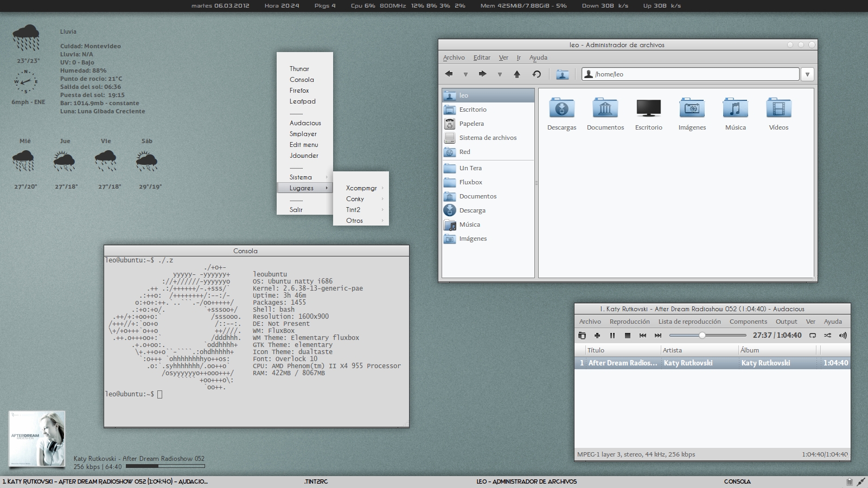Open the Ir menu
The image size is (868, 488).
click(x=519, y=57)
